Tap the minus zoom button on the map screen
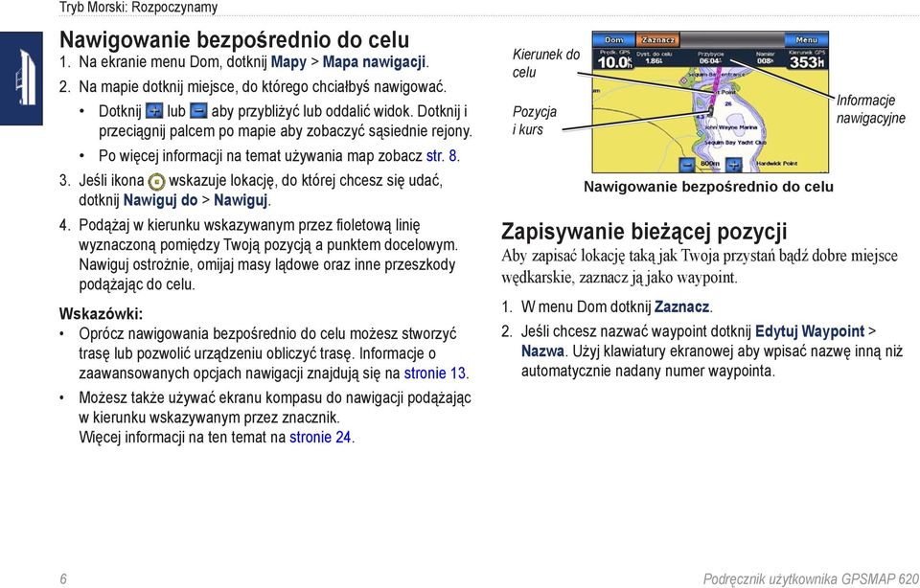The height and width of the screenshot is (588, 920). pos(688,164)
